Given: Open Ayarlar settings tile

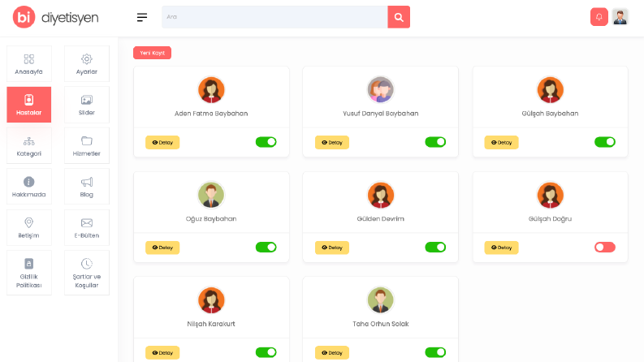Looking at the screenshot, I should tap(87, 63).
